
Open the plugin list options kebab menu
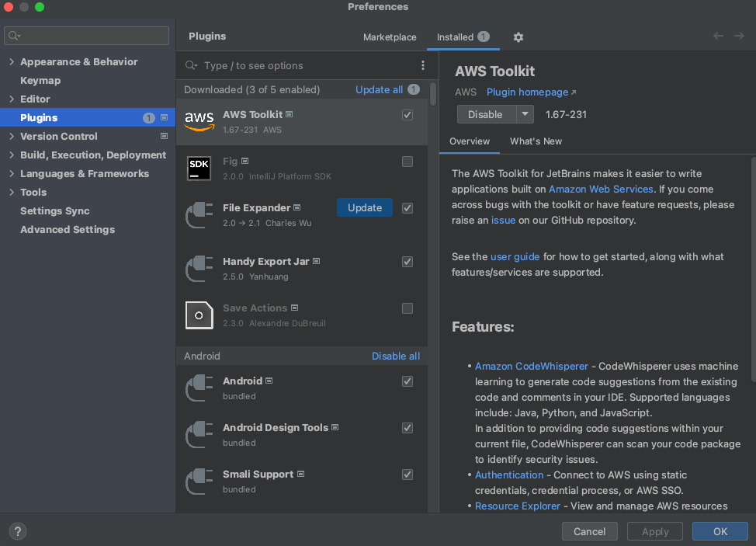click(x=423, y=65)
